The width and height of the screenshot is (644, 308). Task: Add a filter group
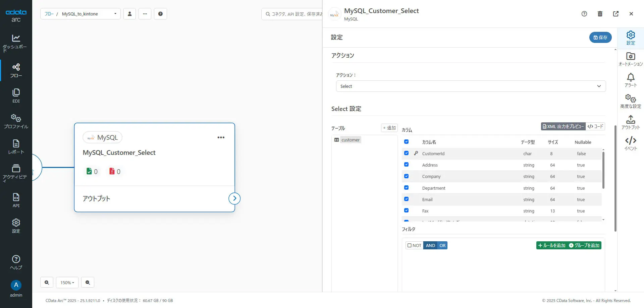(584, 245)
